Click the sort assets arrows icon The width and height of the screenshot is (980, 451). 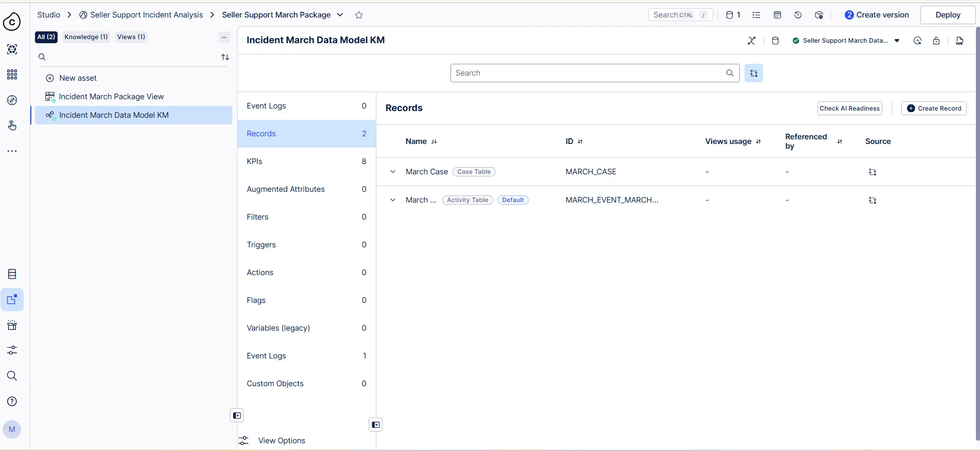click(225, 57)
